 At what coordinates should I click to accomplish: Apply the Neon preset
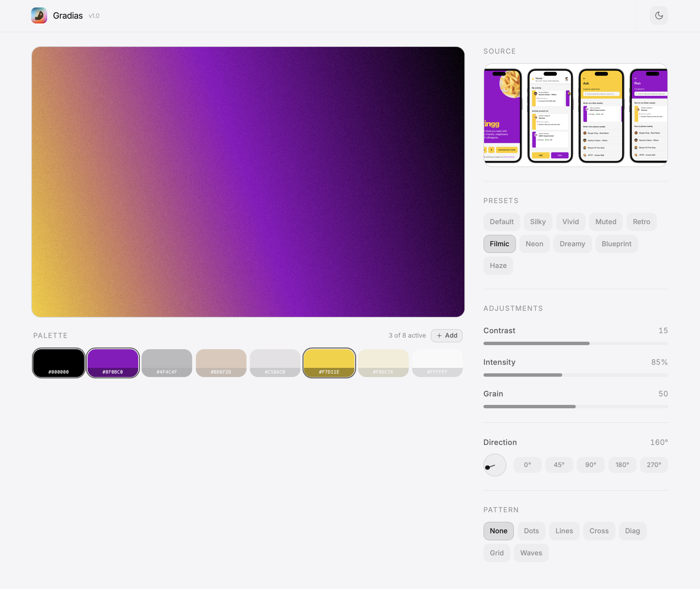pos(534,244)
